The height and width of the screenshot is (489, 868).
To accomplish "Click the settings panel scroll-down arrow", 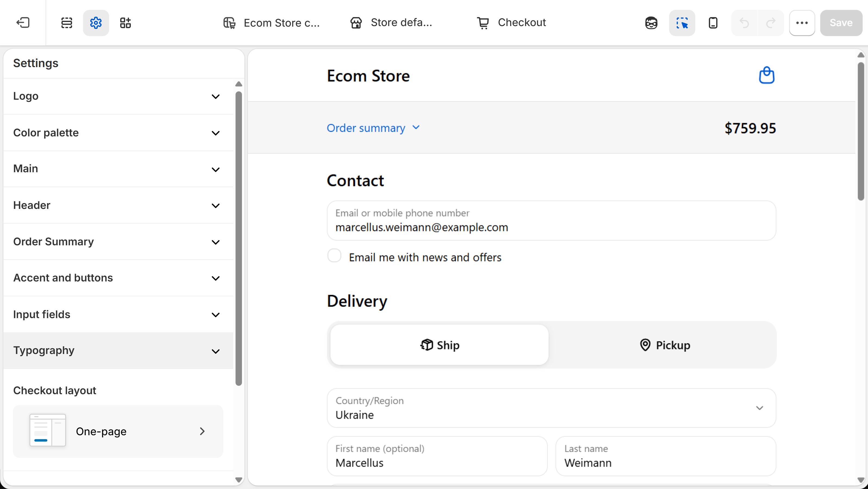I will click(238, 480).
